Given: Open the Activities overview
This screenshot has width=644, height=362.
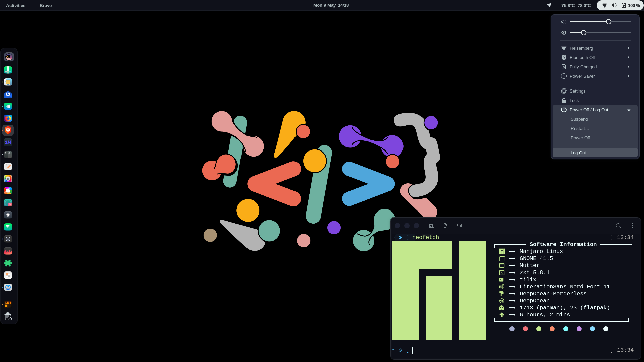Looking at the screenshot, I should pos(16,5).
